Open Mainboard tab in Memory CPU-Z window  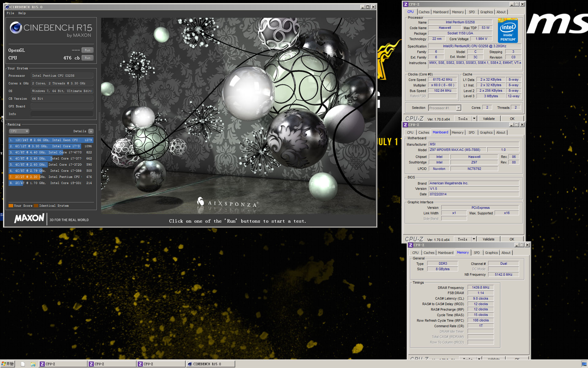point(446,253)
